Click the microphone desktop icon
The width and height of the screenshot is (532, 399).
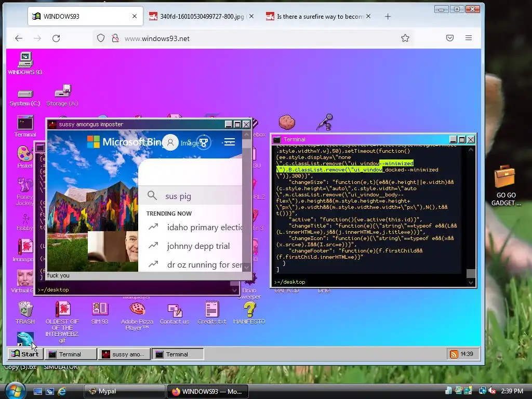(x=325, y=122)
